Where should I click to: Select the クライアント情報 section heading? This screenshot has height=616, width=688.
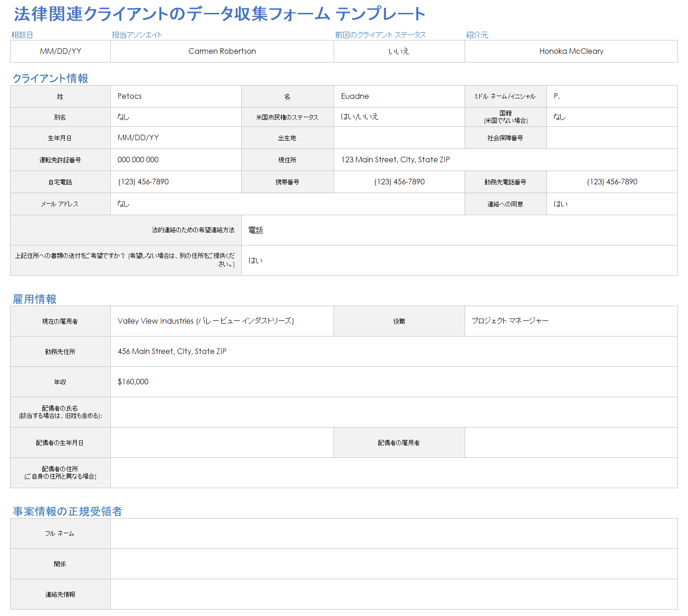(x=50, y=78)
